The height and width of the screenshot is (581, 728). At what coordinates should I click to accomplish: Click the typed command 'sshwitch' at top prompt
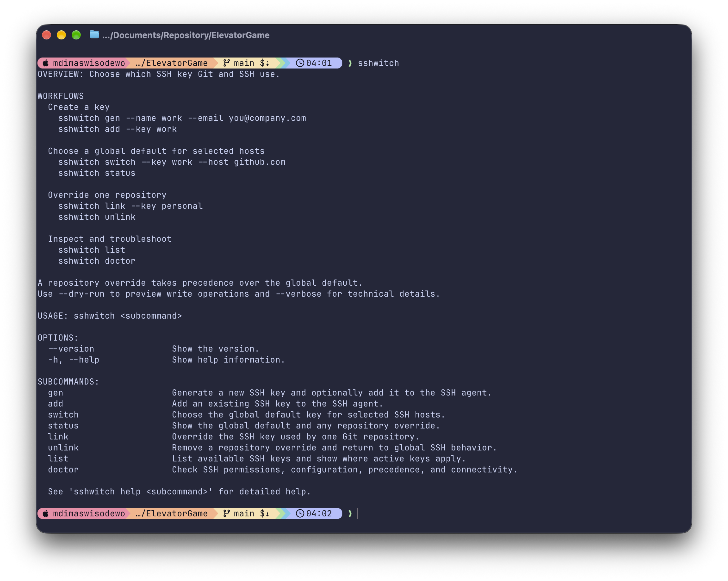[379, 63]
